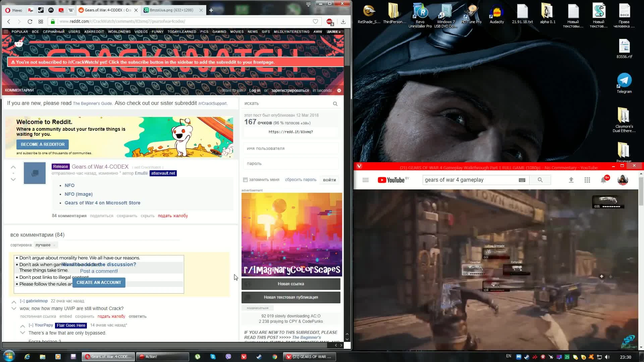Upvote the Gears.of.War.4-CODEX post
The height and width of the screenshot is (362, 644).
13,167
